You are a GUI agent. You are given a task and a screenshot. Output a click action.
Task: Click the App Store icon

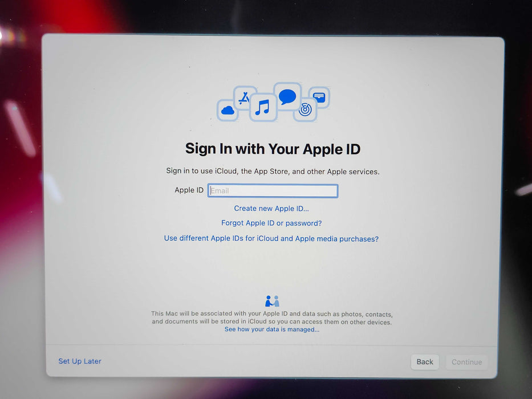coord(244,98)
